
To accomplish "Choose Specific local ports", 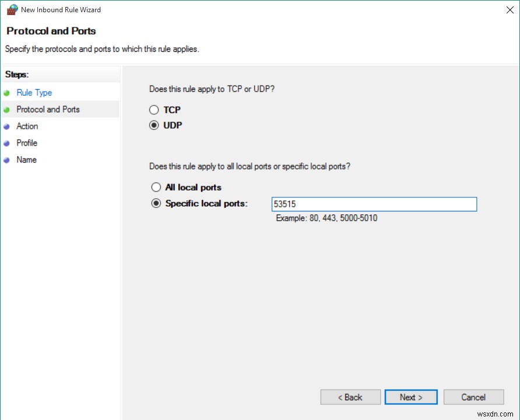I will click(x=156, y=203).
